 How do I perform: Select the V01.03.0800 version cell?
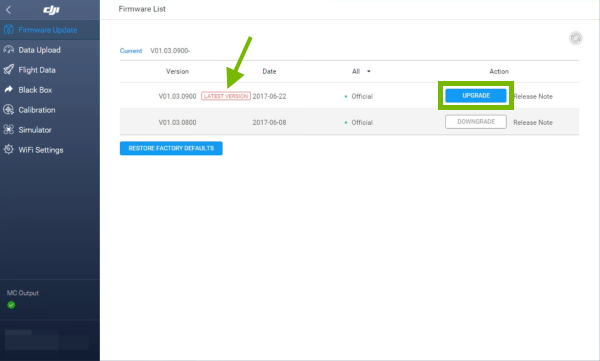click(178, 123)
